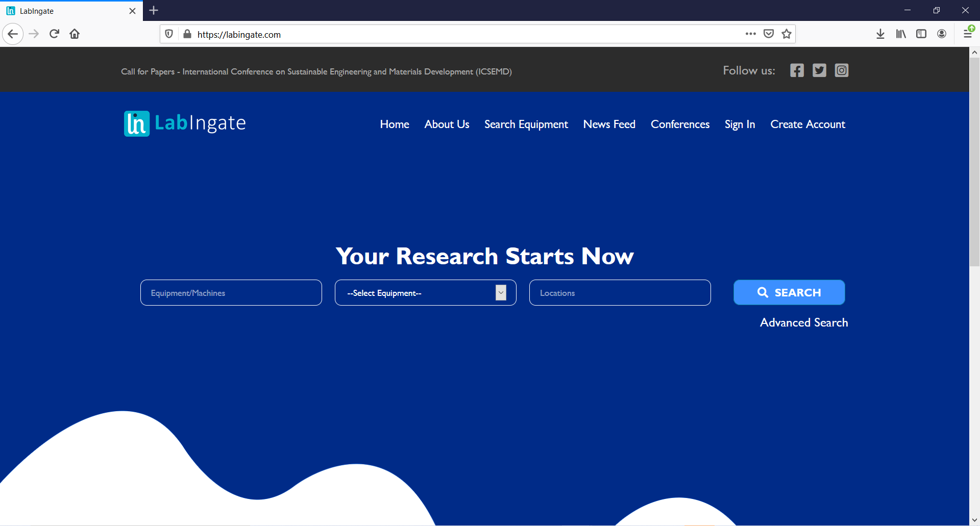
Task: Click the vertical page scrollbar
Action: click(974, 163)
